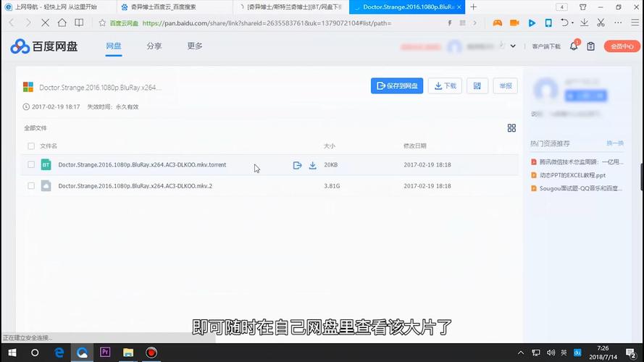Image resolution: width=644 pixels, height=362 pixels.
Task: Click 换一换 to refresh recommendations
Action: 615,143
